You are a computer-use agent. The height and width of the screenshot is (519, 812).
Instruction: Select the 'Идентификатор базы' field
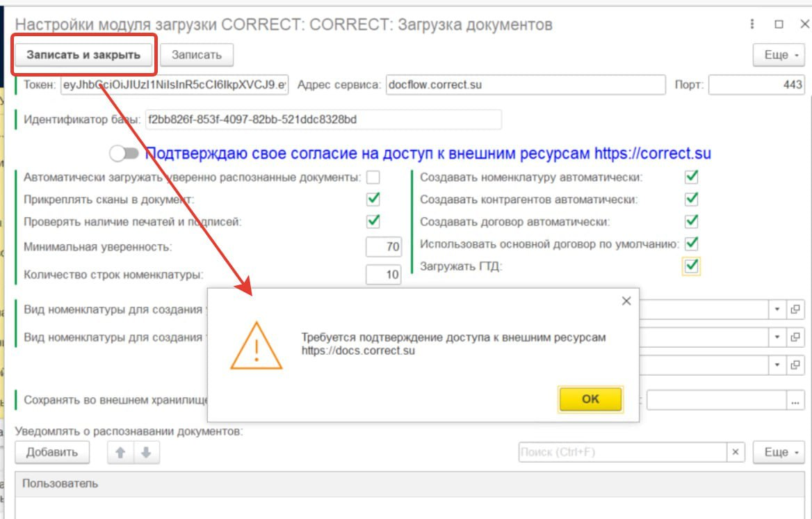click(323, 120)
